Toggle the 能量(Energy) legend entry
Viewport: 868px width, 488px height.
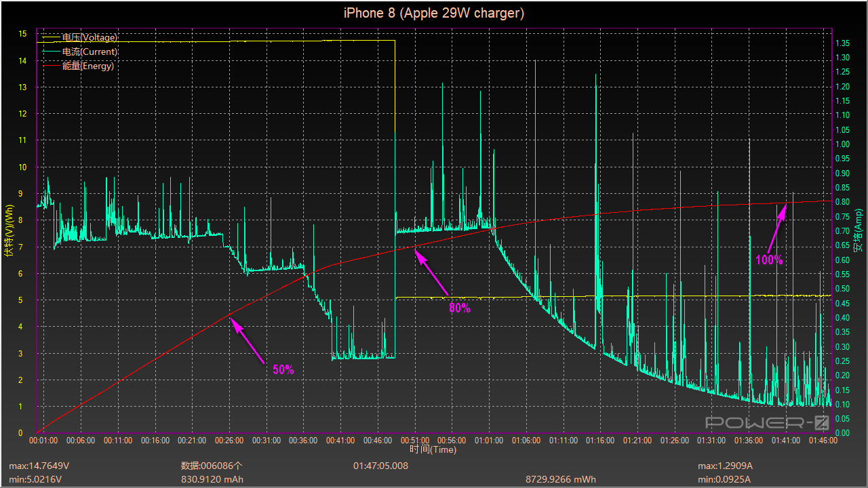(87, 66)
